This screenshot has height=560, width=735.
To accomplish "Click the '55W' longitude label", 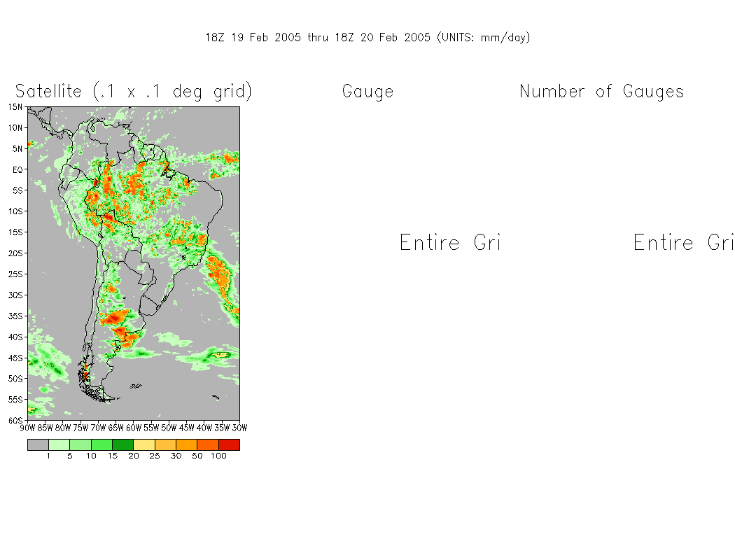I will [x=151, y=428].
